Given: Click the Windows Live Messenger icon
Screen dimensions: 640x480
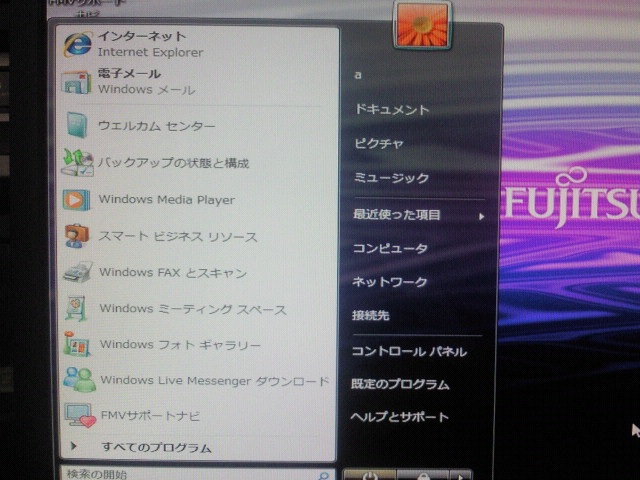Looking at the screenshot, I should click(x=79, y=380).
